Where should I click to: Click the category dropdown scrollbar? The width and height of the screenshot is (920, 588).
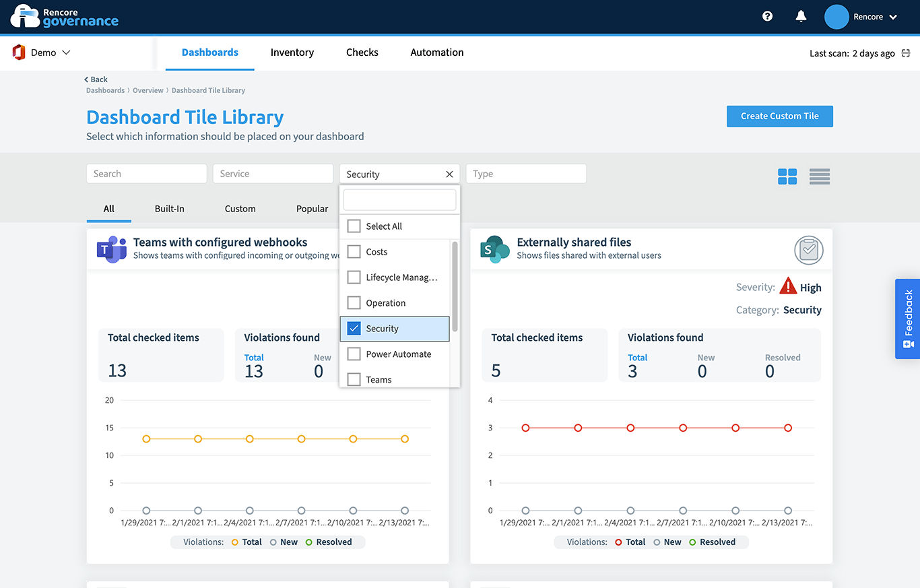click(x=455, y=286)
